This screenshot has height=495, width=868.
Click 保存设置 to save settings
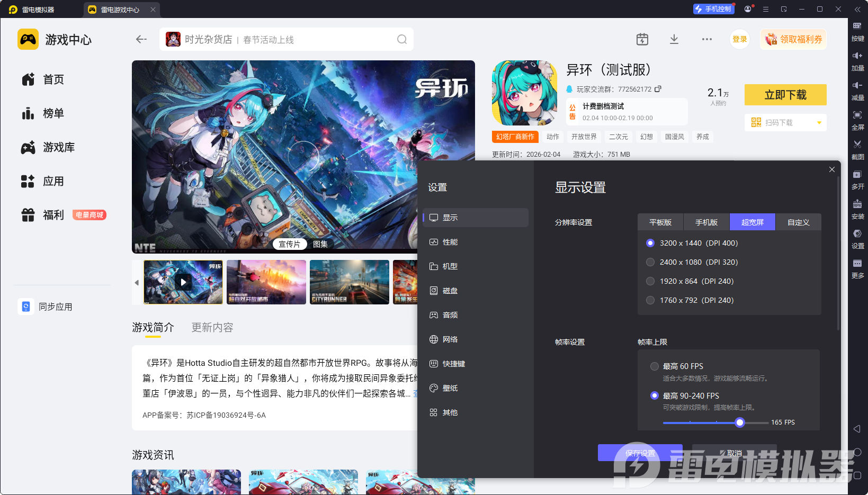[640, 453]
